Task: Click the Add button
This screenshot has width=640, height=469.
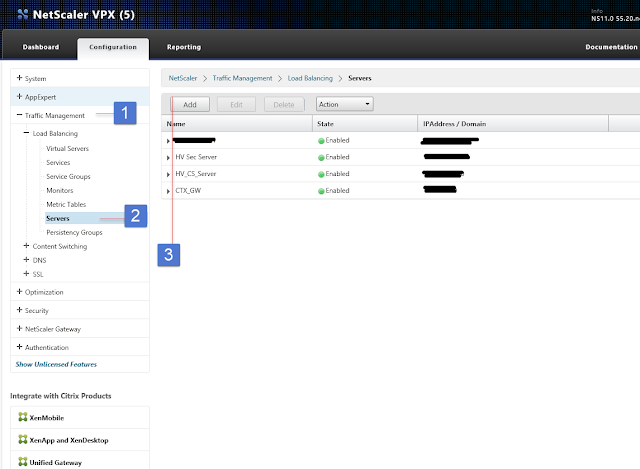Action: (x=190, y=104)
